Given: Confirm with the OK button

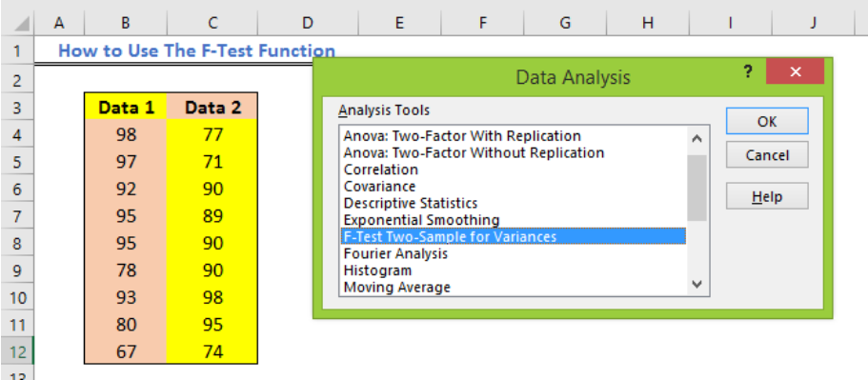Looking at the screenshot, I should pyautogui.click(x=767, y=121).
